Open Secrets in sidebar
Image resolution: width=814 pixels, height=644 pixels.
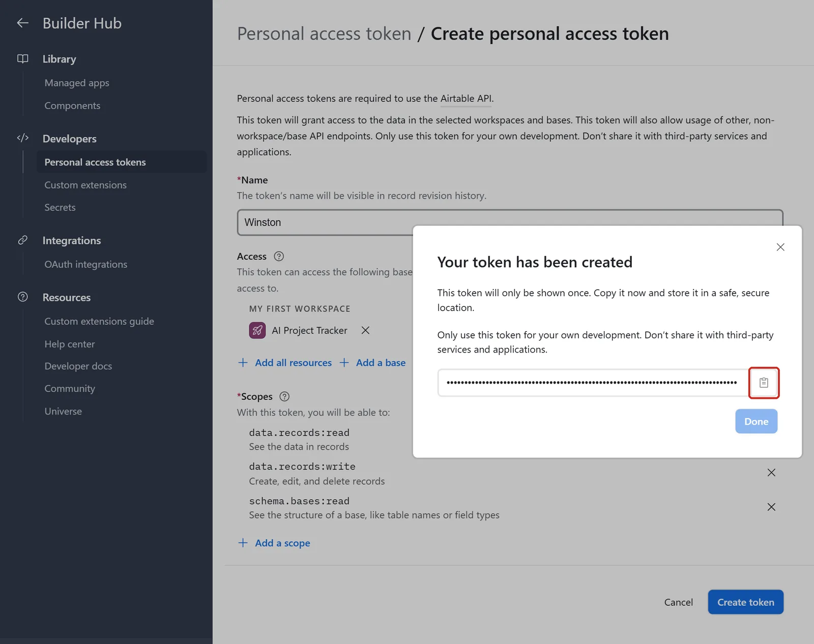click(x=60, y=208)
